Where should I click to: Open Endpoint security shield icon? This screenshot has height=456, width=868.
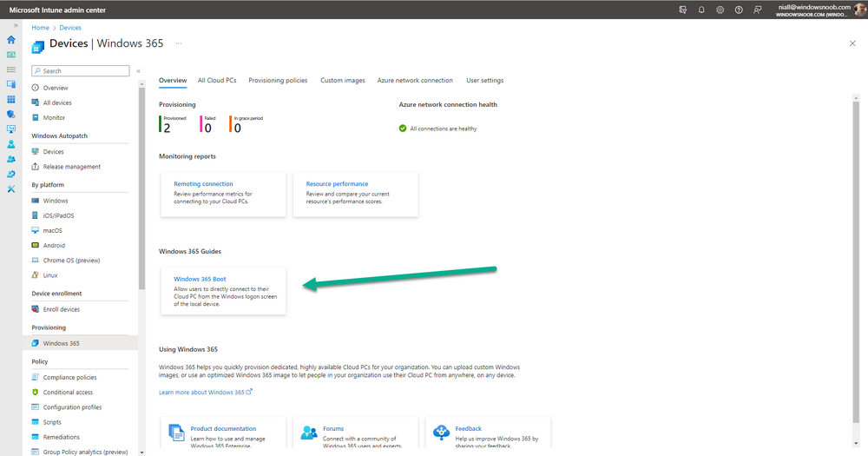tap(11, 114)
